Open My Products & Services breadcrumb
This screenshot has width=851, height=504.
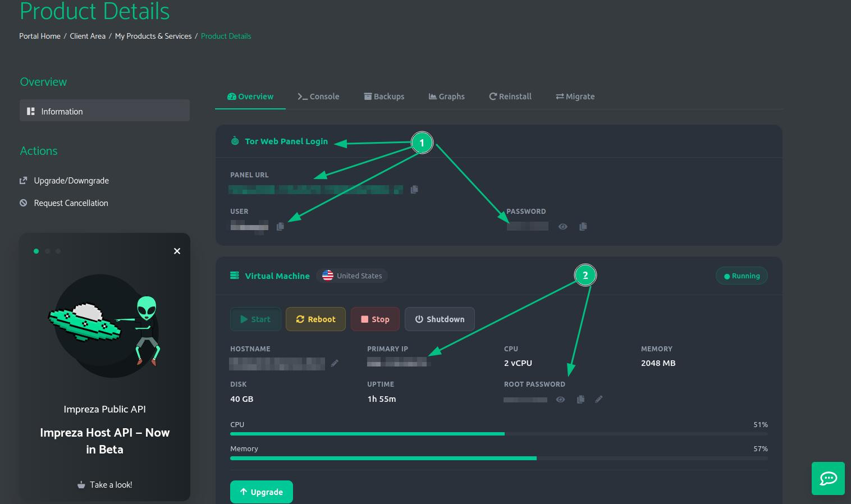tap(153, 36)
